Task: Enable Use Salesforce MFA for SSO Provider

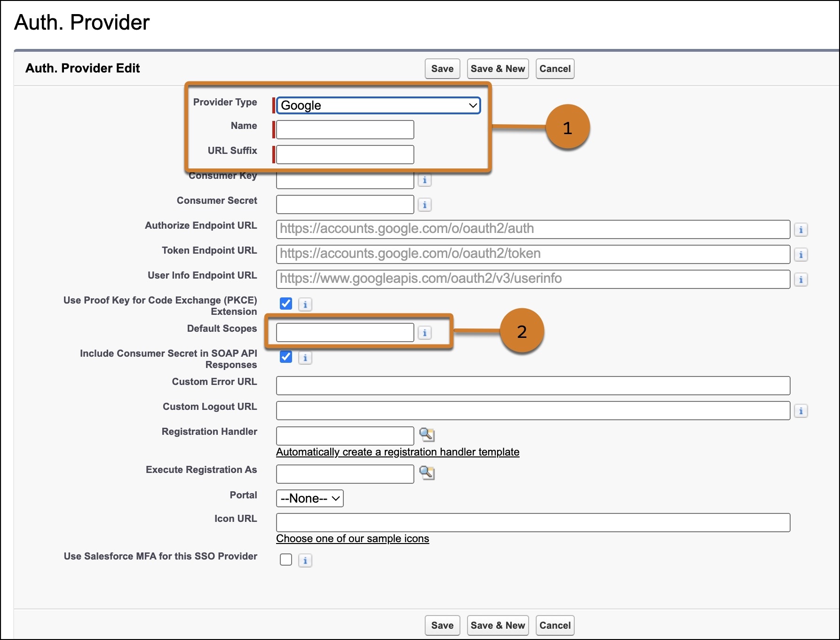Action: (286, 560)
